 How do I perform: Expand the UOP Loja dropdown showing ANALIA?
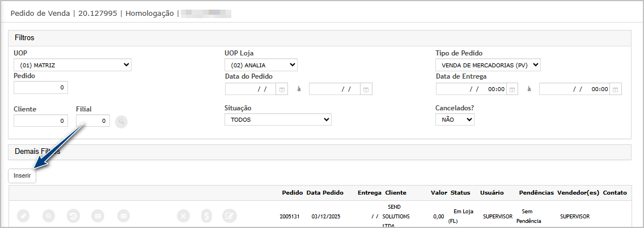click(261, 65)
